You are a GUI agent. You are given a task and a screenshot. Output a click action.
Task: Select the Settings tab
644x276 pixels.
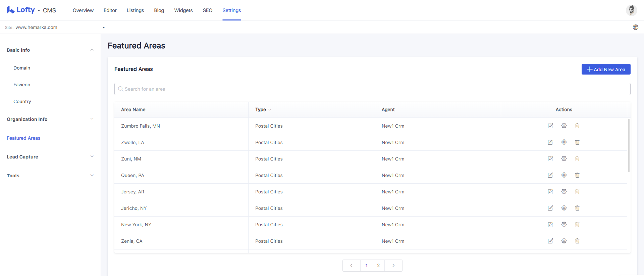point(232,10)
